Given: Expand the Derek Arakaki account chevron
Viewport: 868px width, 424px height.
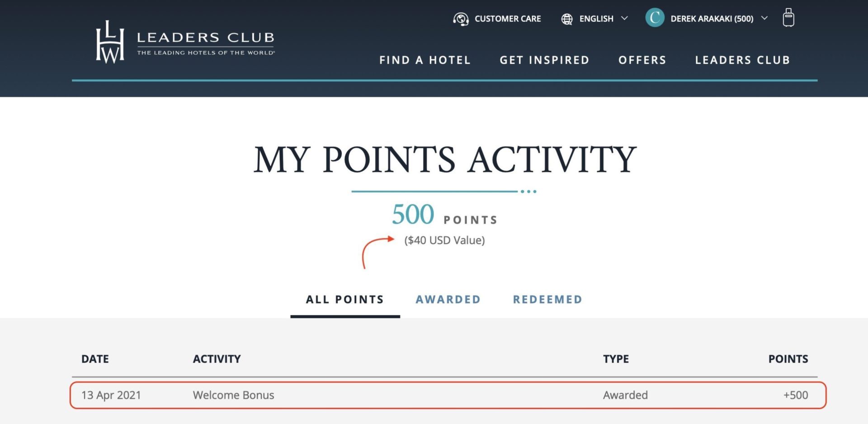Looking at the screenshot, I should click(x=764, y=18).
